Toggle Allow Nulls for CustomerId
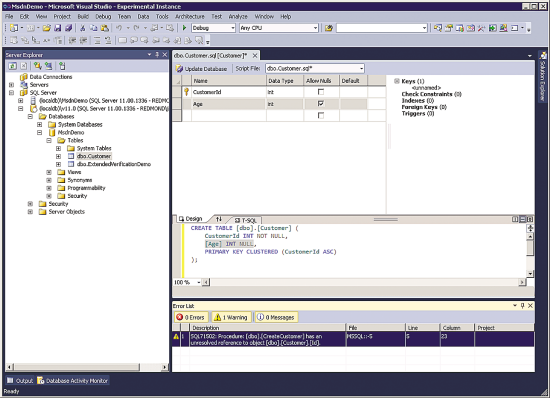This screenshot has height=398, width=550. [321, 92]
